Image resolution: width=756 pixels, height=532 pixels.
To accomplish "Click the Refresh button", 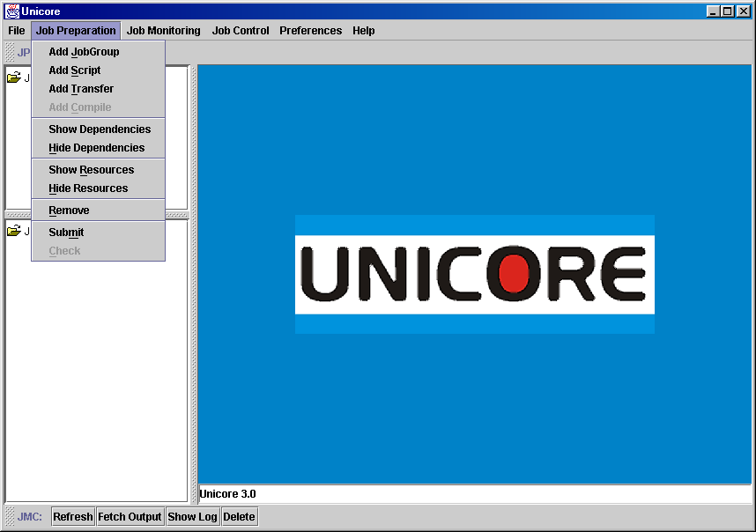I will pyautogui.click(x=73, y=516).
